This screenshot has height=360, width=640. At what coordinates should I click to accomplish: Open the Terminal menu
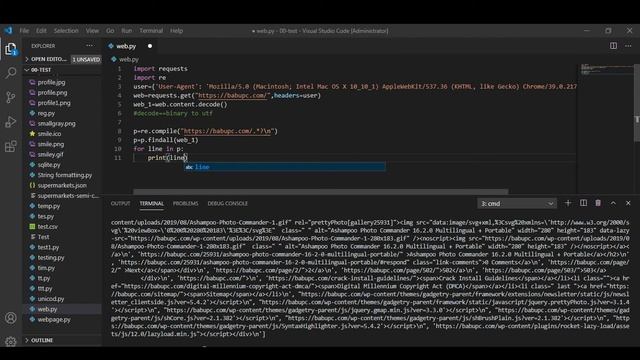click(151, 31)
